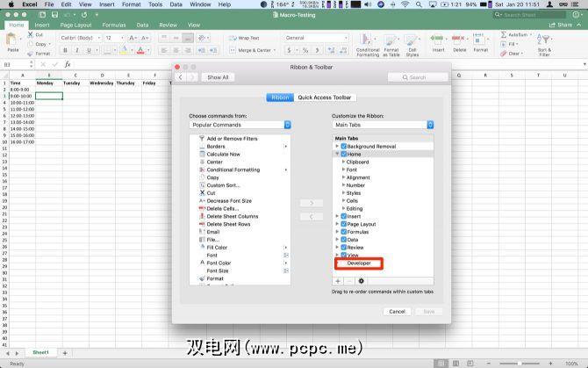Viewport: 588px width, 368px height.
Task: Click the back chevron button in the dialog
Action: click(x=181, y=77)
